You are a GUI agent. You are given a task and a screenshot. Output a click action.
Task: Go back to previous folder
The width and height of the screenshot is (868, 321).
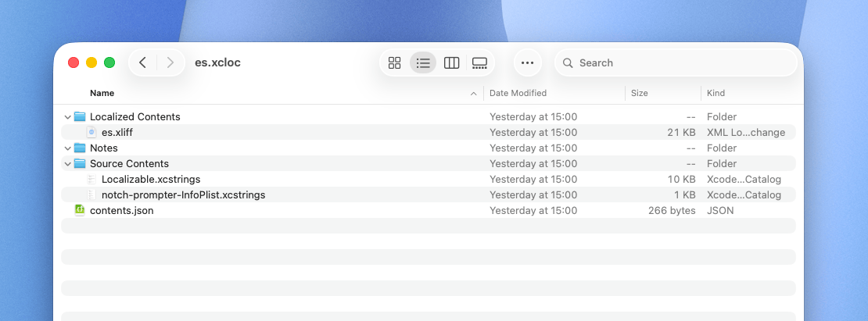point(142,62)
